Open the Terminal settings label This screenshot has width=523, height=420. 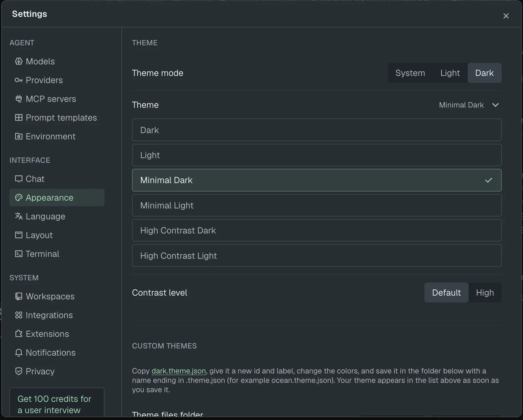coord(42,254)
